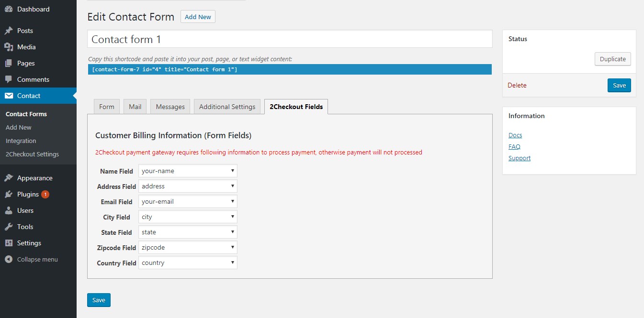Select the 2Checkout Fields tab
Viewport: 644px width, 318px height.
point(296,107)
